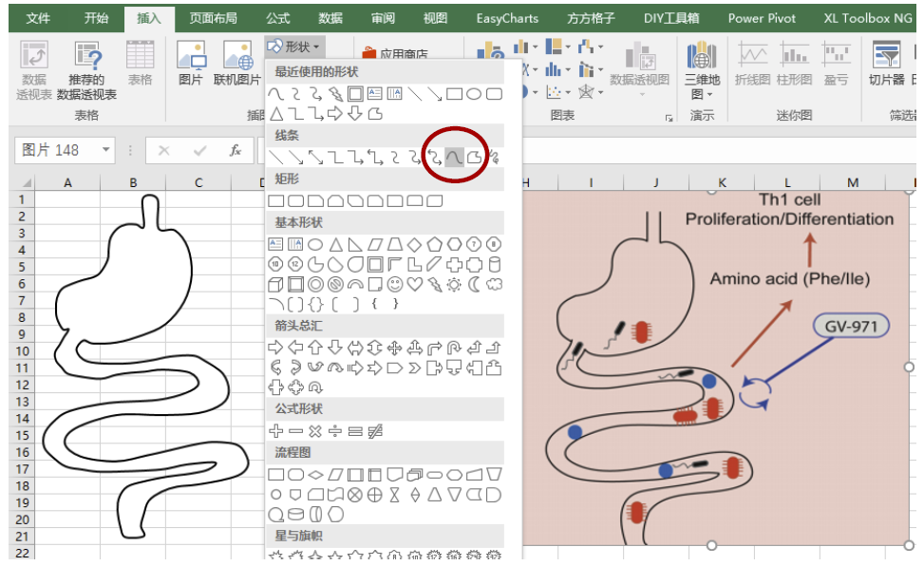Pick the plain Rectangle under 矩形
924x566 pixels.
275,201
